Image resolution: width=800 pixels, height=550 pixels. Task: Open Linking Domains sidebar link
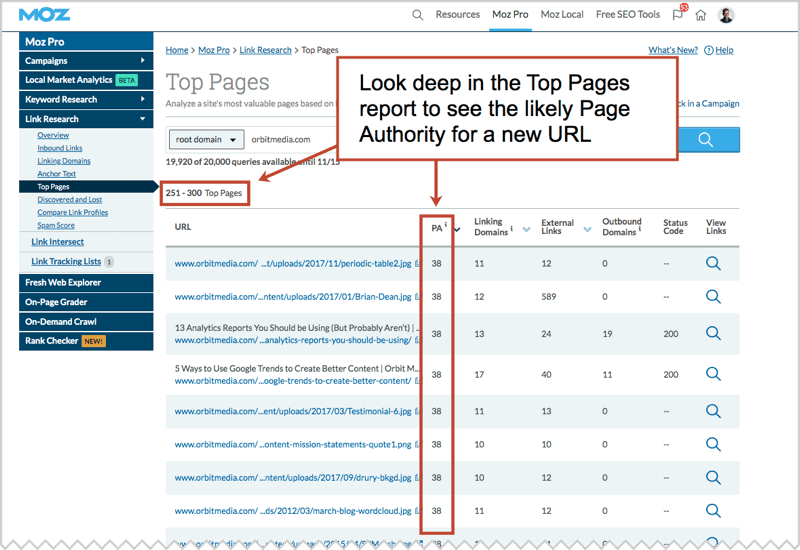coord(64,161)
